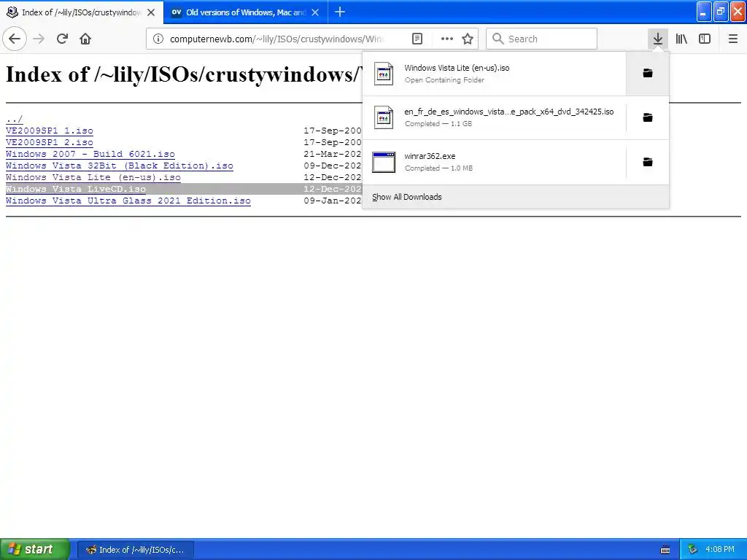
Task: Click the keyboard icon in system tray
Action: click(665, 550)
